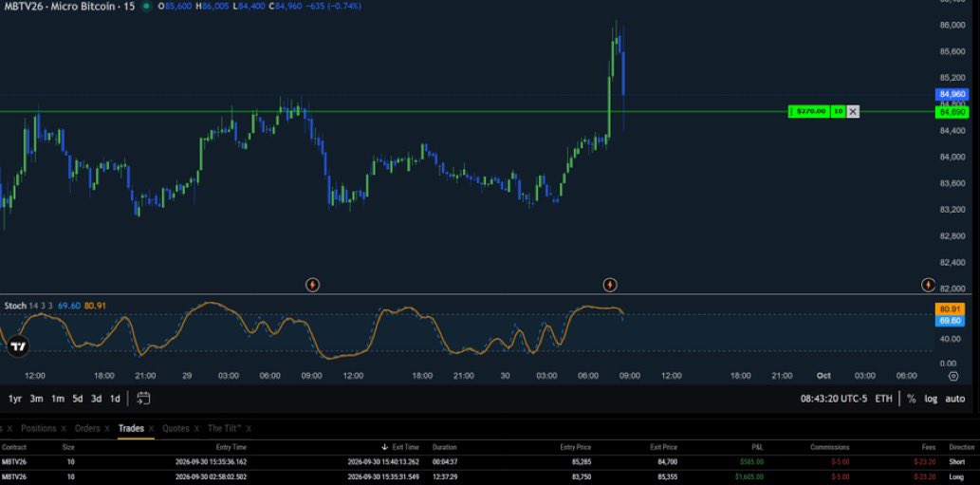Click the 00:04:37 duration cell
980x485 pixels.
[x=444, y=462]
